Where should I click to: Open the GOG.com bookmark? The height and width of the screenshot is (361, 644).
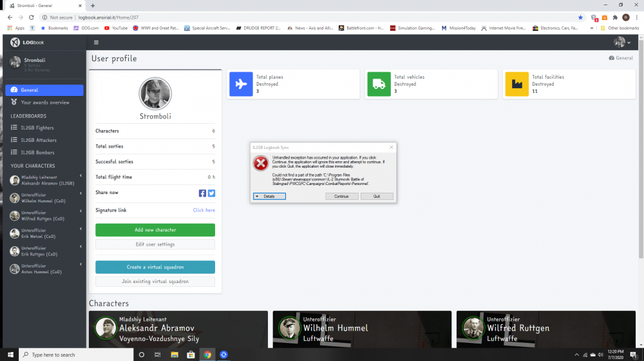[86, 28]
